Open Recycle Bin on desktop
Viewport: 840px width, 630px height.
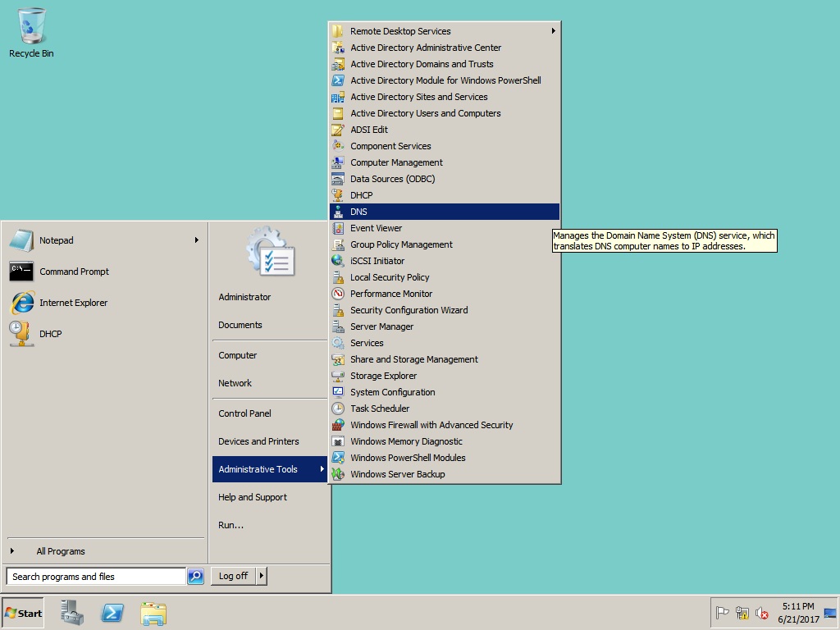[x=31, y=32]
